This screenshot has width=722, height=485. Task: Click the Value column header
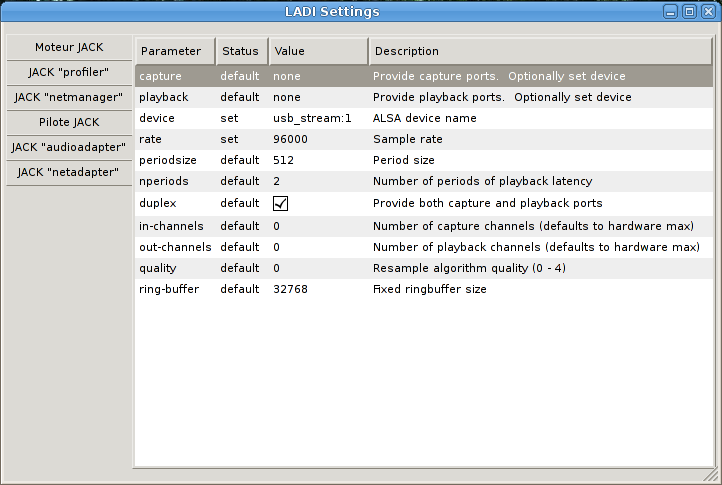pyautogui.click(x=317, y=51)
